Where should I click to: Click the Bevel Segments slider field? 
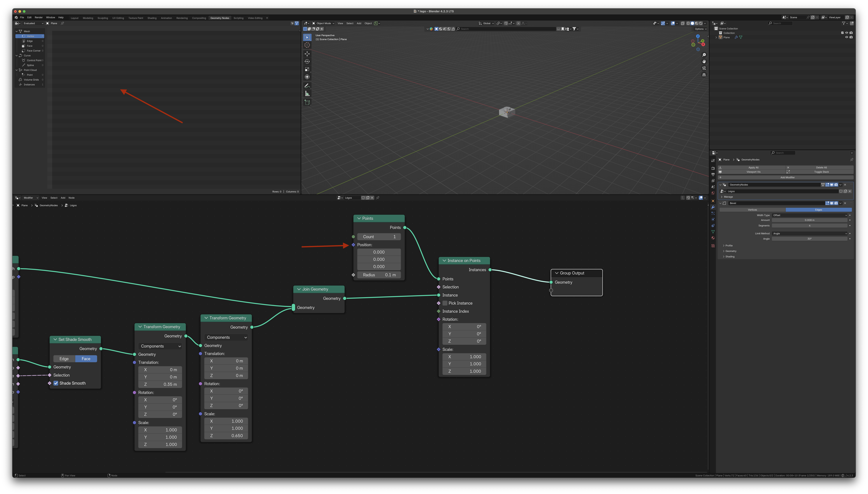(810, 226)
